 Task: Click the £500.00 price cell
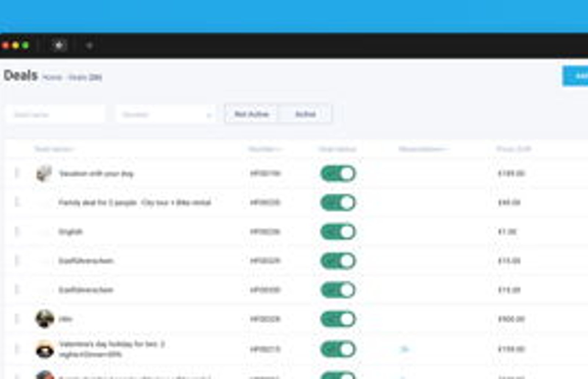pyautogui.click(x=511, y=319)
